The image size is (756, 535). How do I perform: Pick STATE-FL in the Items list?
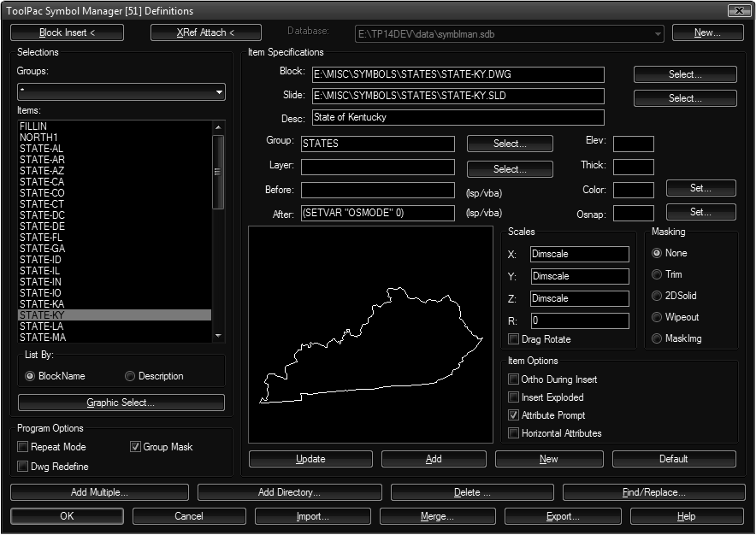click(115, 237)
